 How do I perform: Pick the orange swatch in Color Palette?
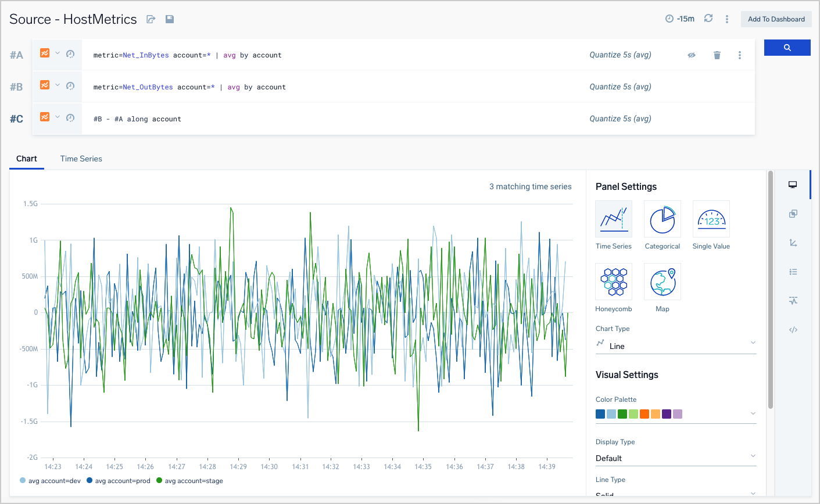pyautogui.click(x=644, y=414)
